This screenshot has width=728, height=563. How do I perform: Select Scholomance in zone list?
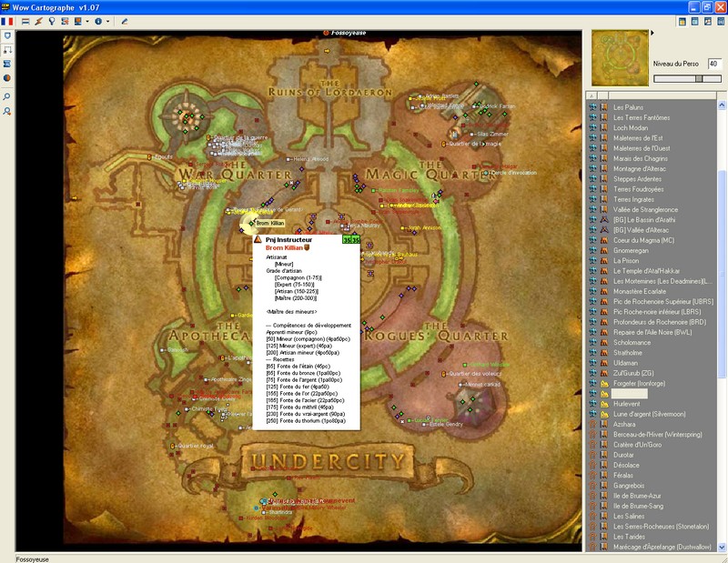(x=632, y=342)
